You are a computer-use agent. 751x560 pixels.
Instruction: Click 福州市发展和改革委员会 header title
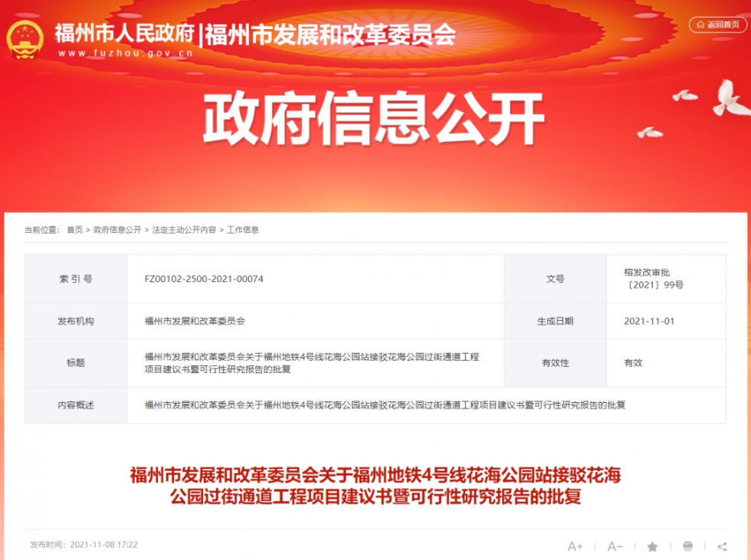[330, 34]
